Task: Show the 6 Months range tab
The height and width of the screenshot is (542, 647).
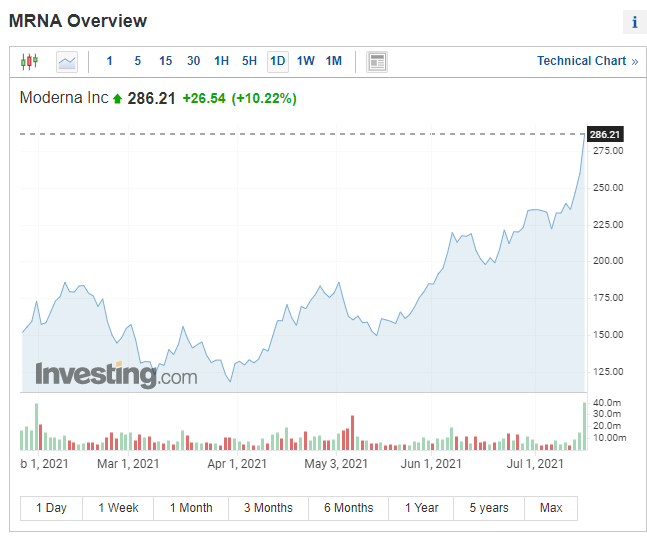Action: [348, 508]
